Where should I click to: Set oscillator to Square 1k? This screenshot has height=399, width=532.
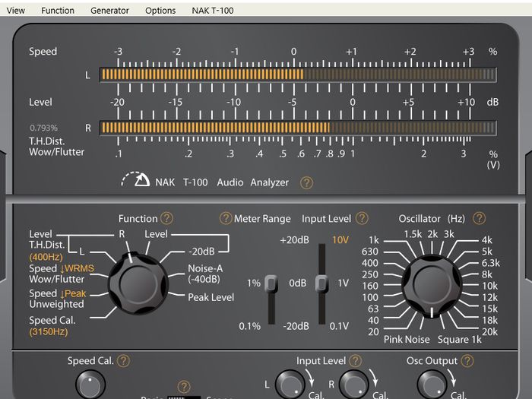(x=459, y=340)
